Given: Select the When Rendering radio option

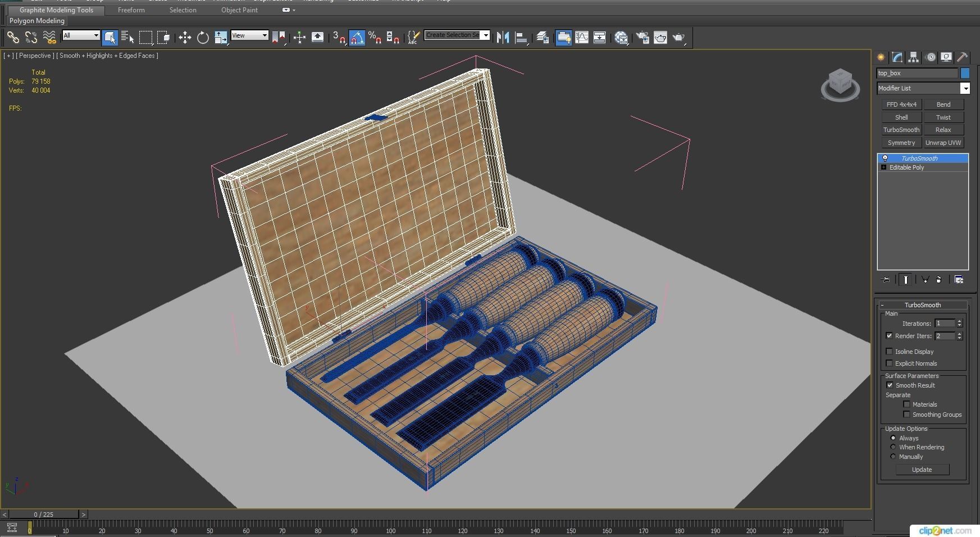Looking at the screenshot, I should pyautogui.click(x=893, y=447).
